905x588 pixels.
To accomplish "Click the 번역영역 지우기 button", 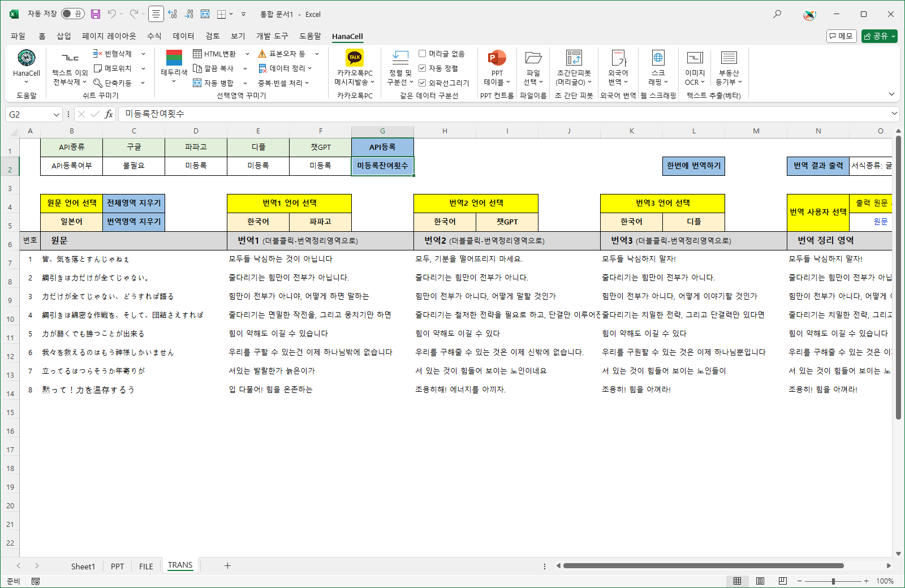I will pos(134,222).
